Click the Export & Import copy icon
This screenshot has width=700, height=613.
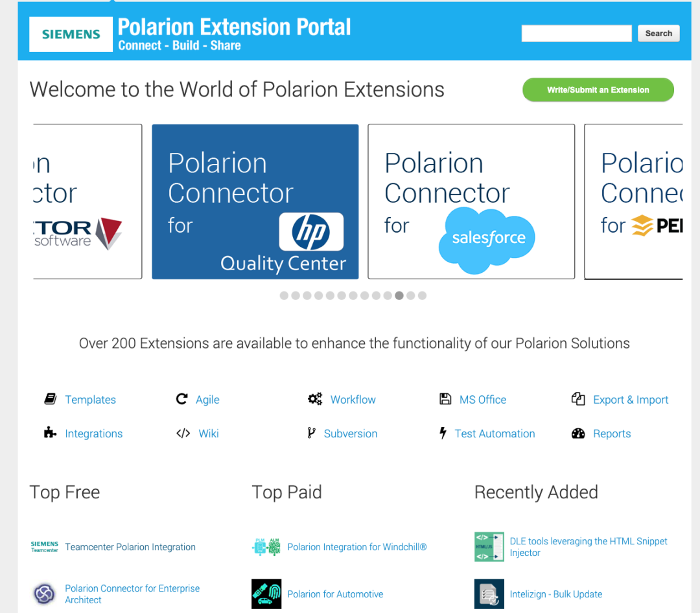[578, 399]
